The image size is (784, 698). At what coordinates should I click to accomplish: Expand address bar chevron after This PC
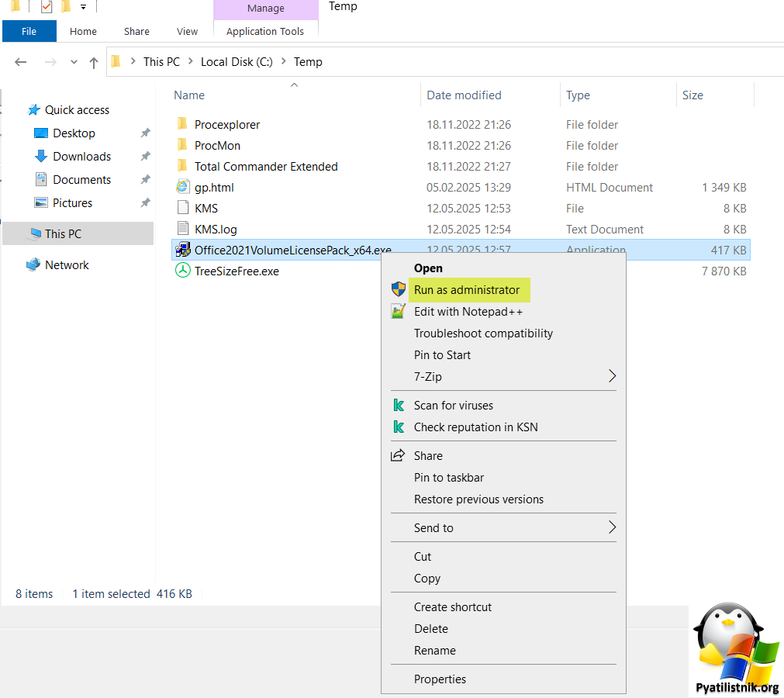tap(191, 61)
